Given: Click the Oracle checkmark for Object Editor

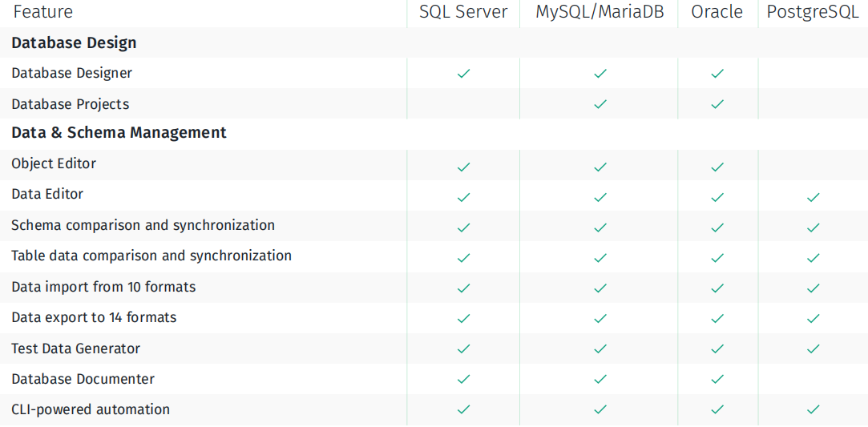Looking at the screenshot, I should click(717, 167).
